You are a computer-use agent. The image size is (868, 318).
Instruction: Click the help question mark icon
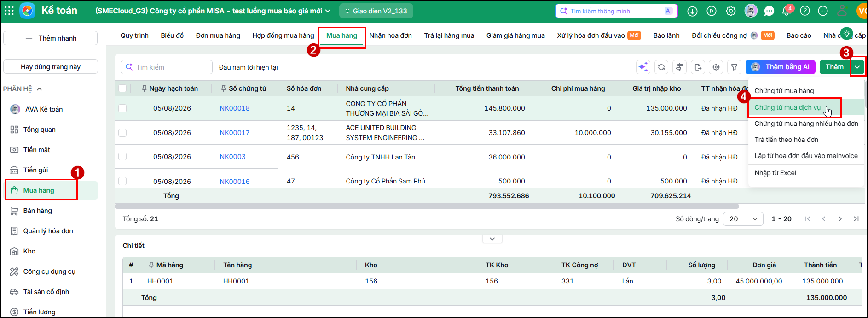click(805, 11)
